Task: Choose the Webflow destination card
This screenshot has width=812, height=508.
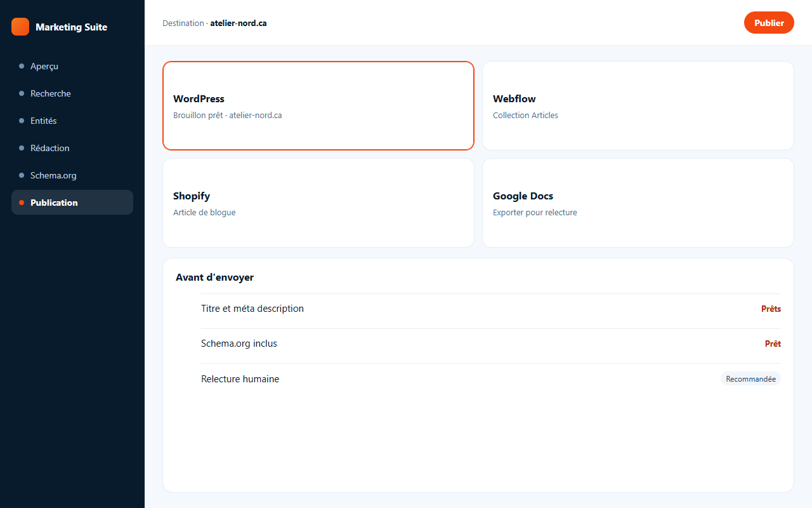Action: (x=638, y=105)
